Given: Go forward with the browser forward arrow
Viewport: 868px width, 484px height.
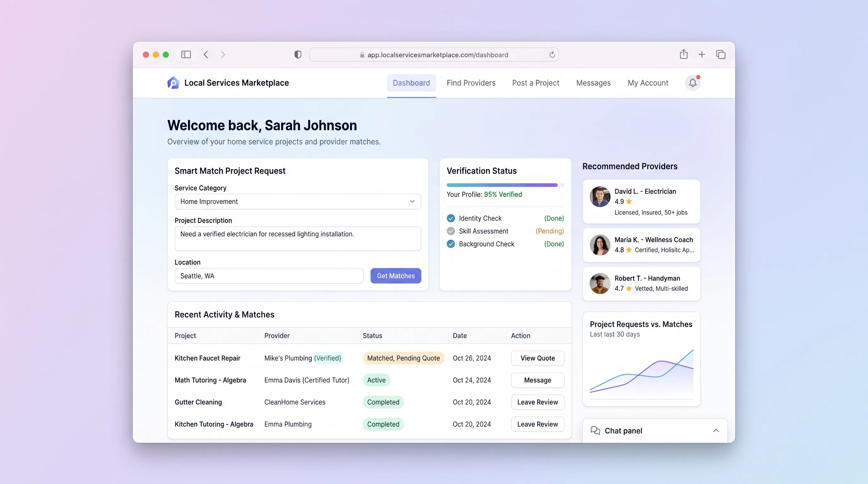Looking at the screenshot, I should coord(223,55).
